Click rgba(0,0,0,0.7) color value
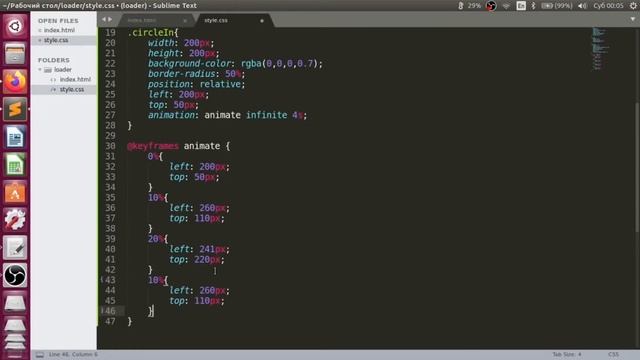The height and width of the screenshot is (360, 640). coord(279,64)
